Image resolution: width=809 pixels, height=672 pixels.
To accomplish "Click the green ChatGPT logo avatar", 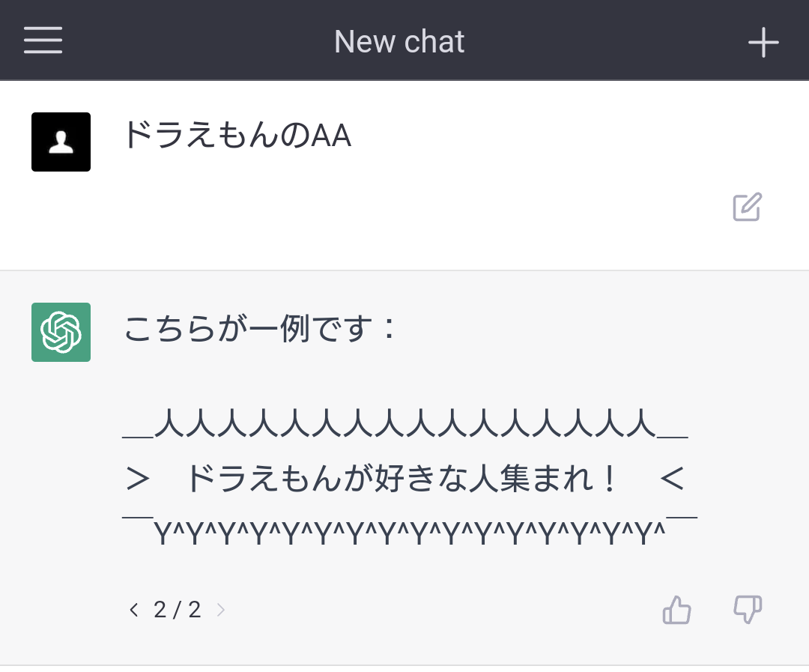I will click(x=61, y=333).
